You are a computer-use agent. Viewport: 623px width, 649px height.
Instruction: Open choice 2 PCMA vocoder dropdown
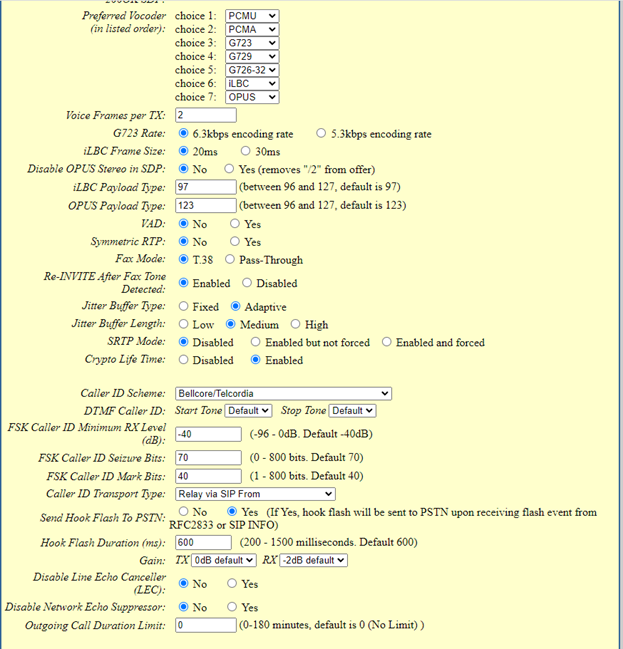[252, 29]
